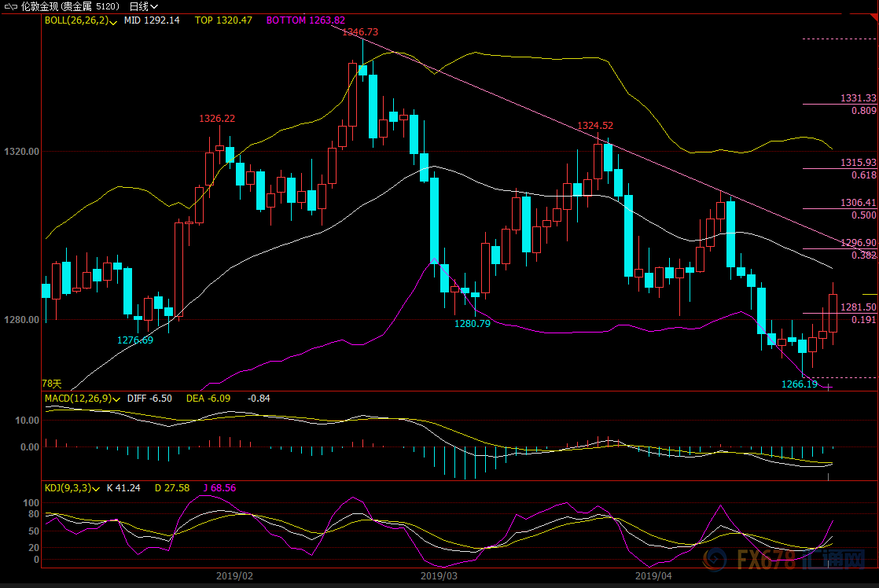The image size is (879, 588).
Task: Open the 日线 timeframe dropdown
Action: coord(144,6)
